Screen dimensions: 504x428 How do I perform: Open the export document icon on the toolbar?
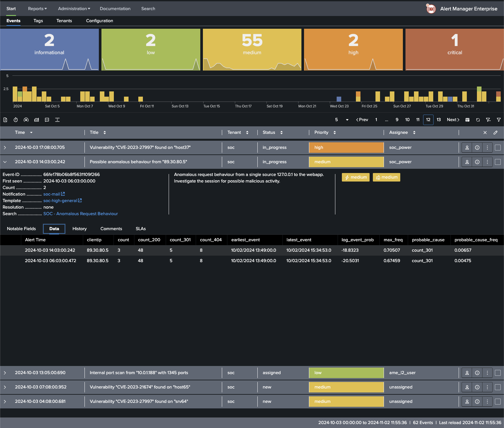(5, 120)
